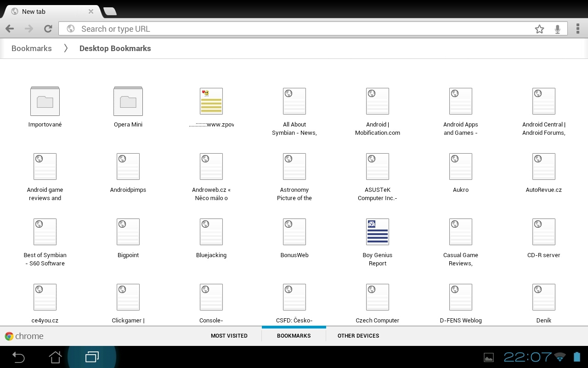Tap the microphone icon for voice search
This screenshot has width=588, height=368.
[557, 29]
